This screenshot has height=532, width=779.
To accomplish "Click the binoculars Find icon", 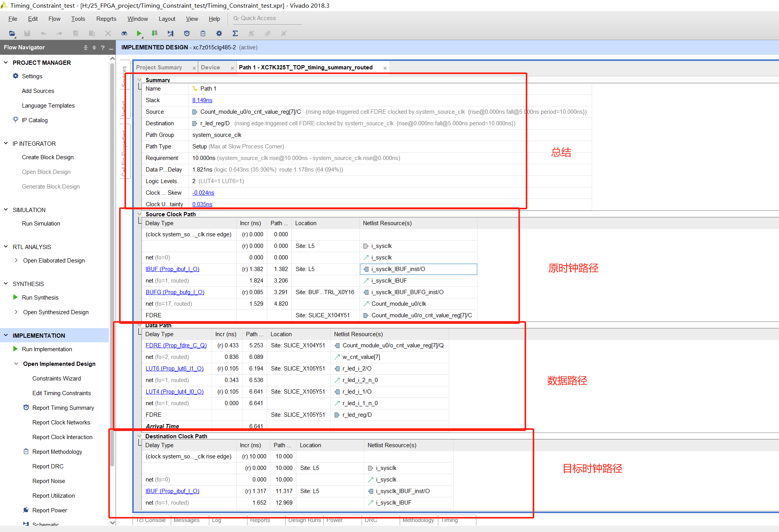I will (124, 34).
